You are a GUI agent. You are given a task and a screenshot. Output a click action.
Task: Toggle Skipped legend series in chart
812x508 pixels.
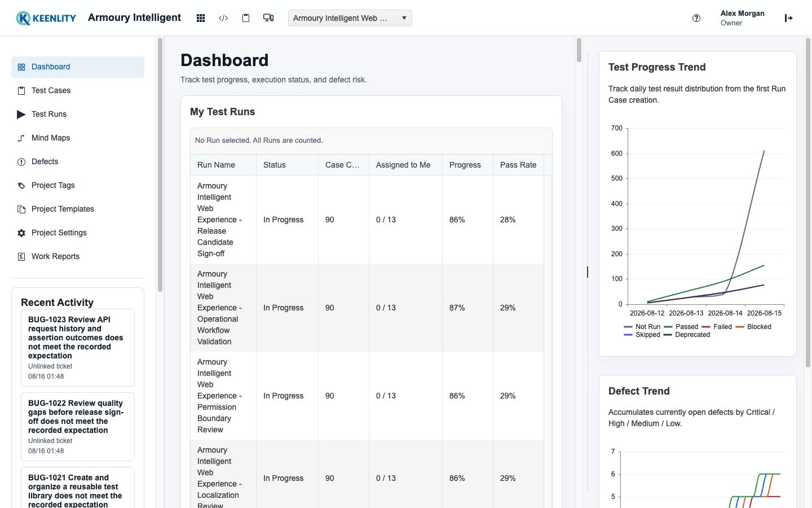642,335
